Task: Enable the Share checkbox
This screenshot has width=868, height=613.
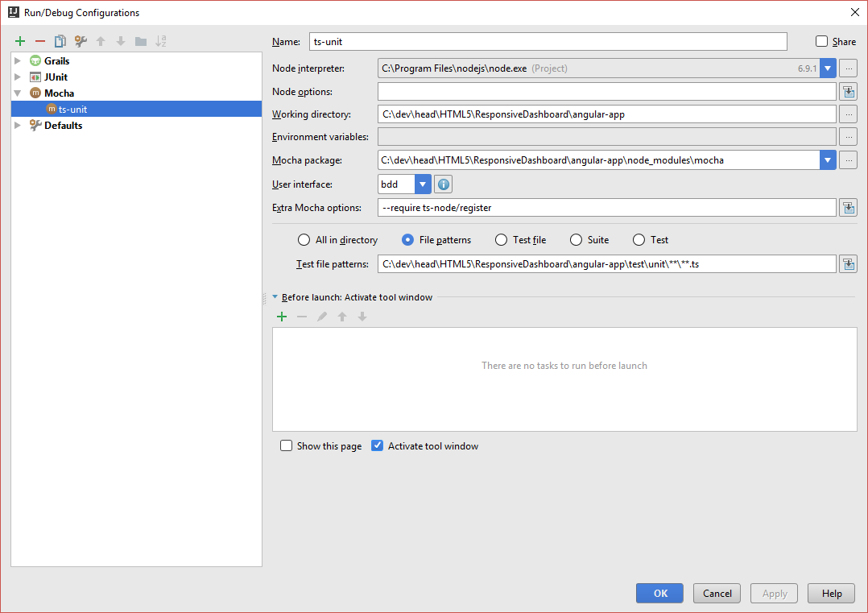Action: click(x=821, y=42)
